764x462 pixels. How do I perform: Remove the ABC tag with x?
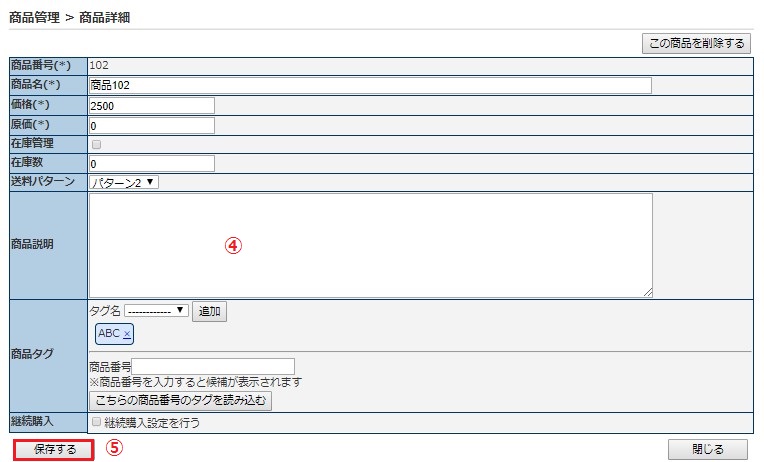pos(127,334)
